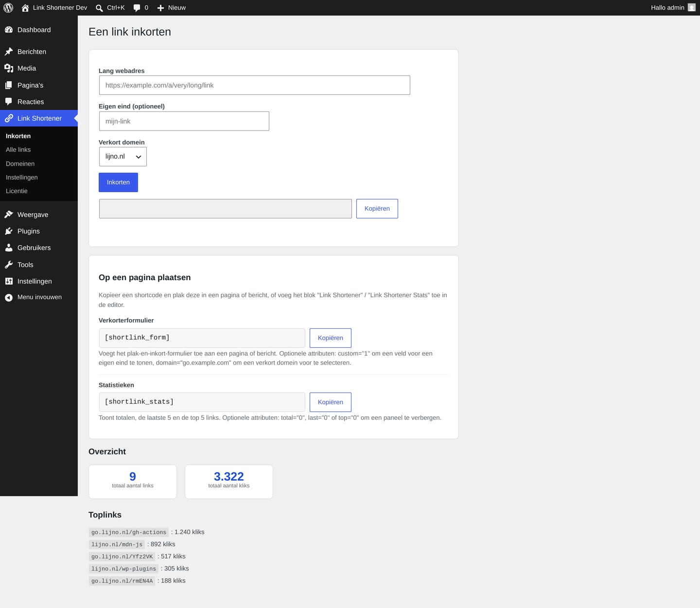Focus the Eigen eind input field
700x608 pixels.
(184, 121)
